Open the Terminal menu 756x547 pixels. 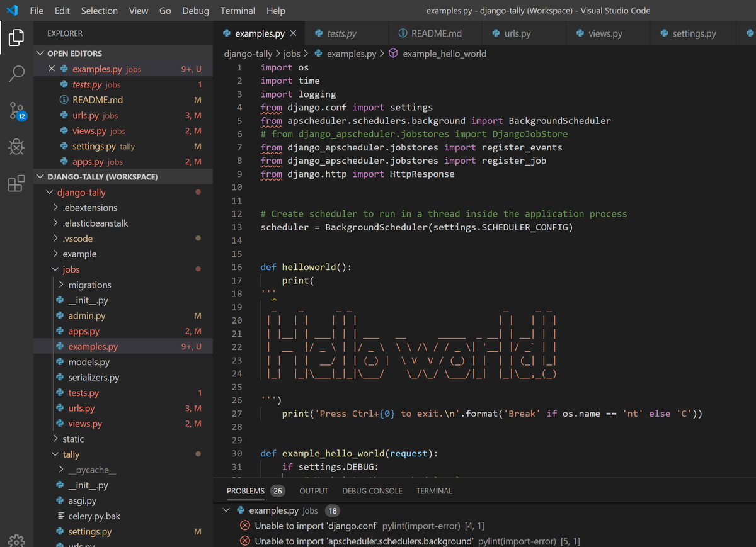(x=238, y=11)
